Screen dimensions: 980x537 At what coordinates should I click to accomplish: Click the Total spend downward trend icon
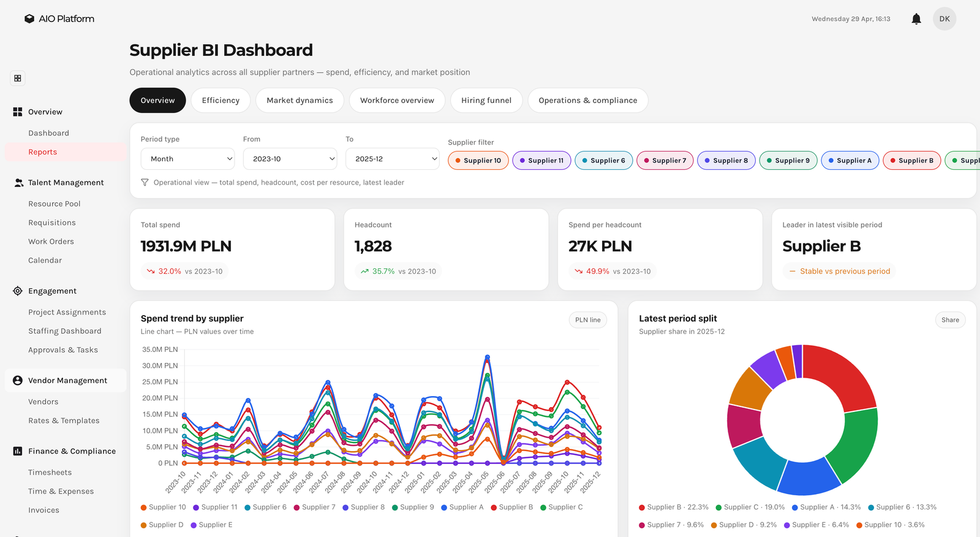[x=151, y=272]
